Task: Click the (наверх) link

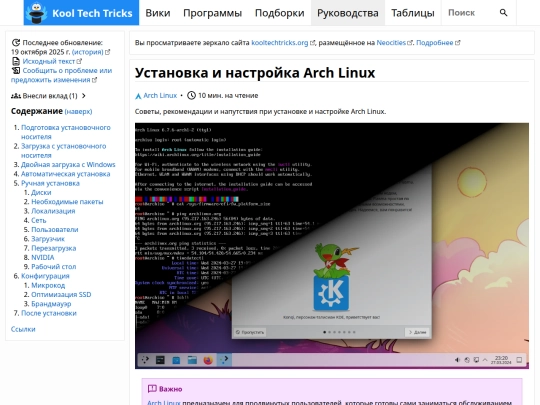Action: (79, 112)
